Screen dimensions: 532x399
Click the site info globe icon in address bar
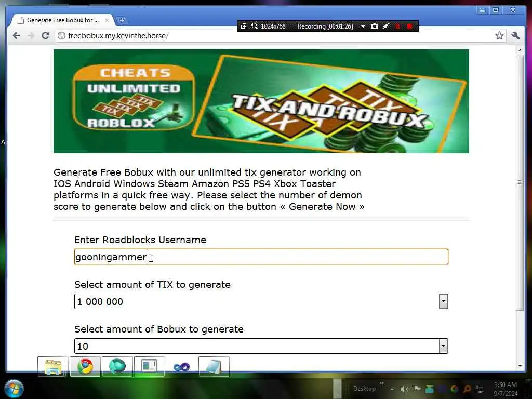point(61,36)
